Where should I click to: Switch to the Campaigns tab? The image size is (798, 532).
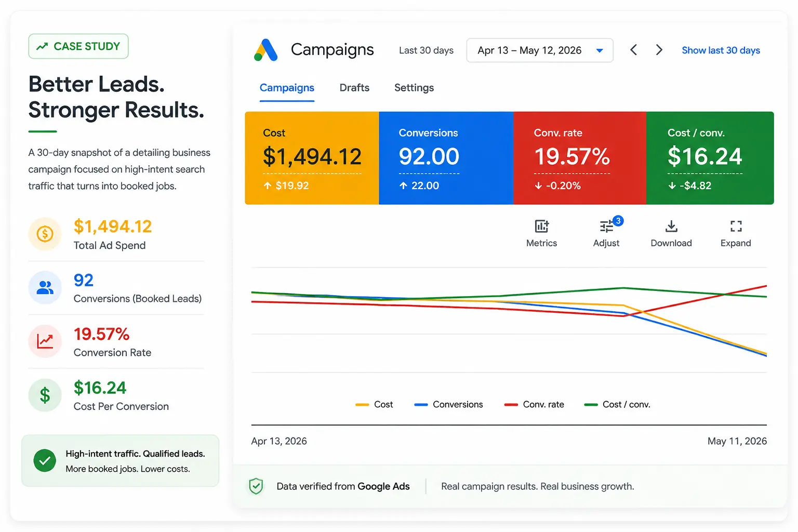287,88
